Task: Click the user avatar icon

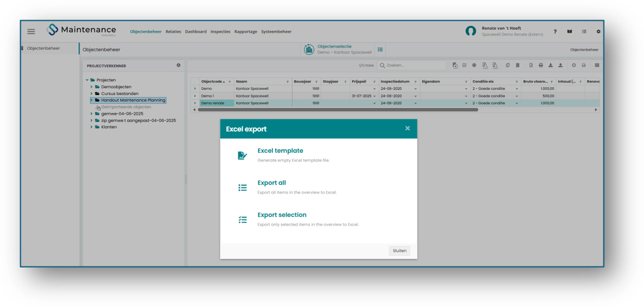Action: (471, 31)
